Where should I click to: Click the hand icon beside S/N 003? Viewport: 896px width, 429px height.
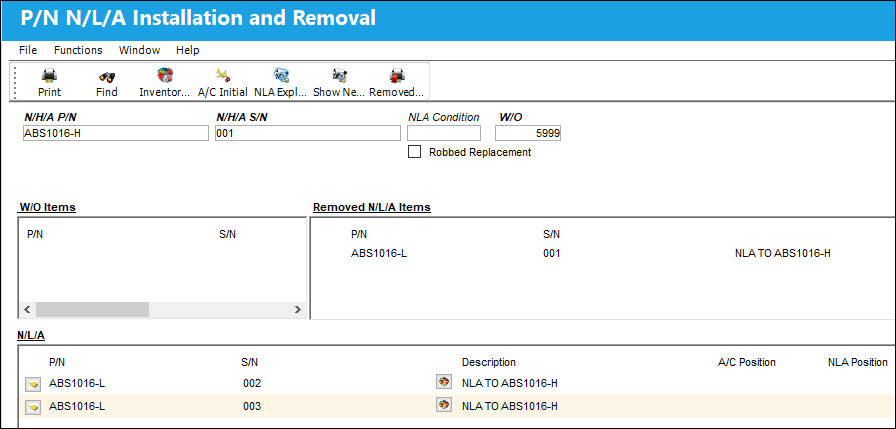(x=33, y=407)
